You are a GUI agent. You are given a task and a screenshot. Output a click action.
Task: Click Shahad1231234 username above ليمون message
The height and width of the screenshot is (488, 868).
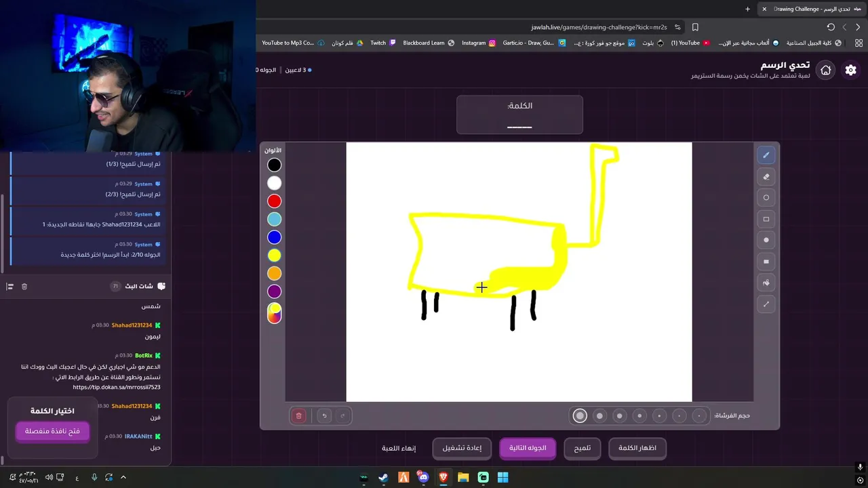(x=132, y=325)
